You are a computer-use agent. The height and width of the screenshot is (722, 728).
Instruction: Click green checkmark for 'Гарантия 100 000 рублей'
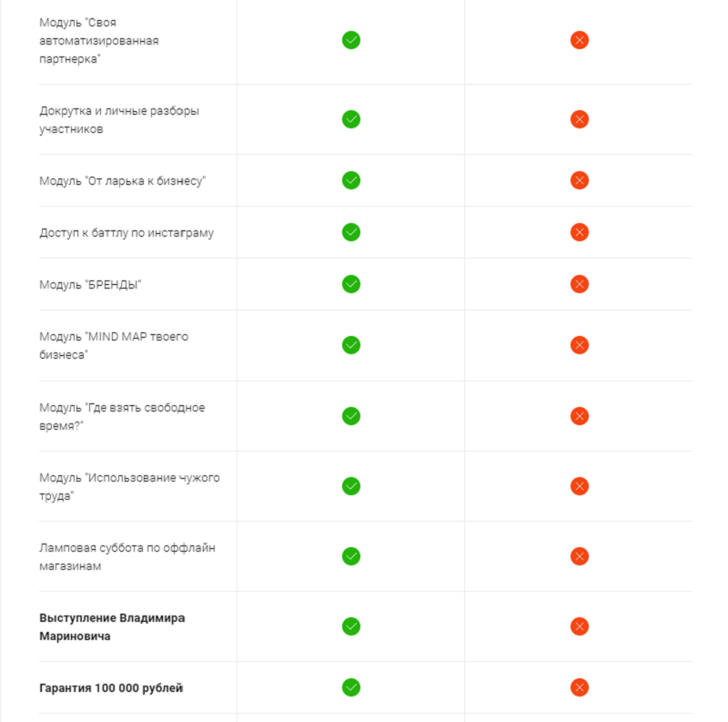click(x=351, y=687)
